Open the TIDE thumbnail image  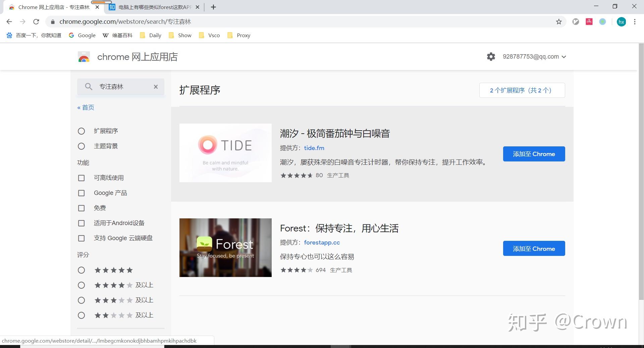[225, 153]
